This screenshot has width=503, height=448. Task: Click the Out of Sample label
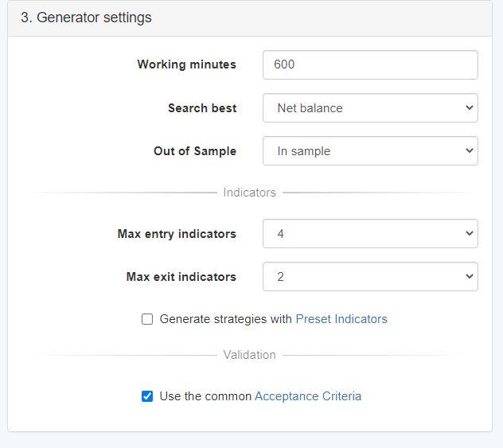point(195,151)
